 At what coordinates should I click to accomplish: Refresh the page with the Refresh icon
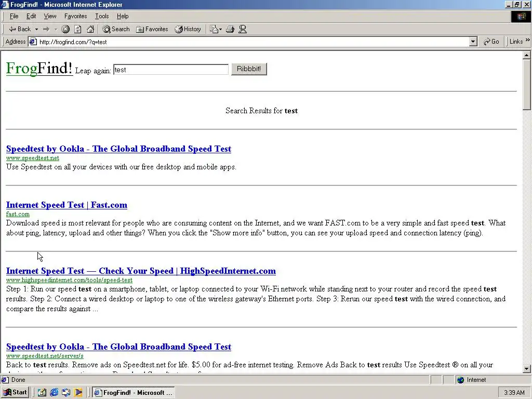[x=78, y=29]
